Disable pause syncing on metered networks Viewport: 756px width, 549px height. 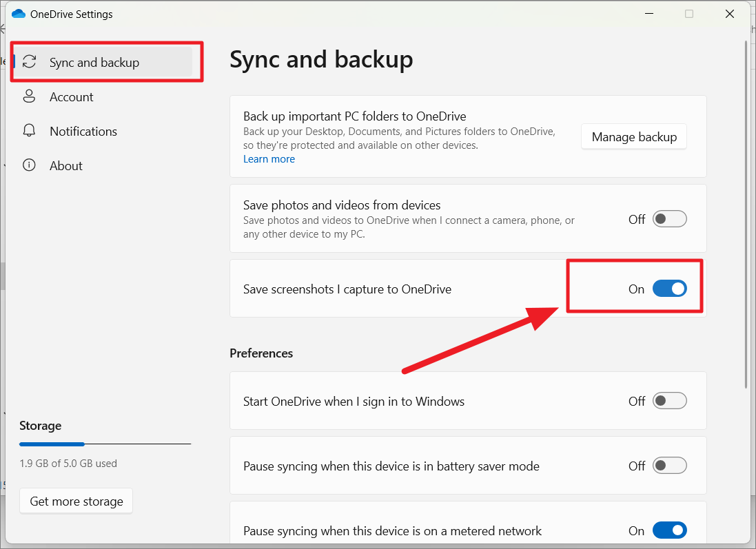click(x=669, y=530)
